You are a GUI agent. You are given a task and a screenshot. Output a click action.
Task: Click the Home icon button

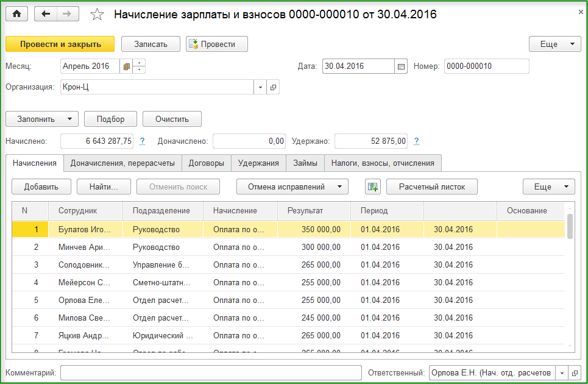(x=17, y=14)
